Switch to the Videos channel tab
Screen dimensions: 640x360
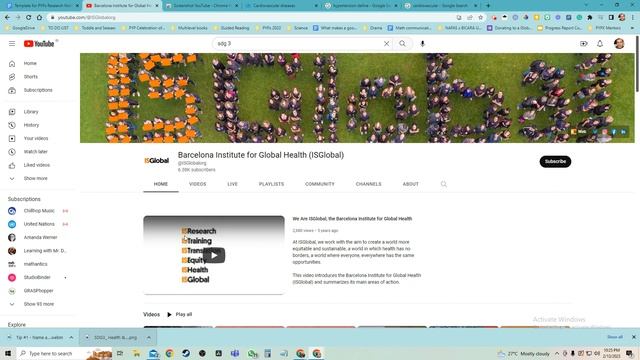tap(198, 184)
